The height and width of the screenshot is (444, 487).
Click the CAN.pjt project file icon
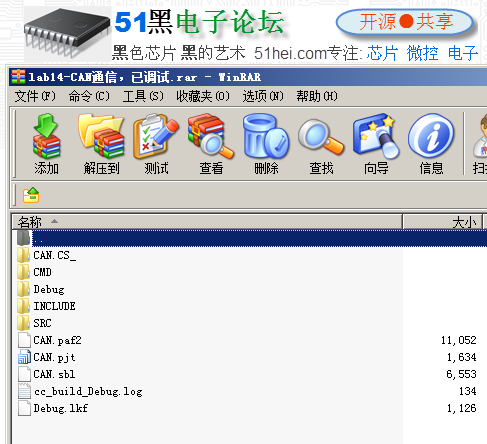24,357
